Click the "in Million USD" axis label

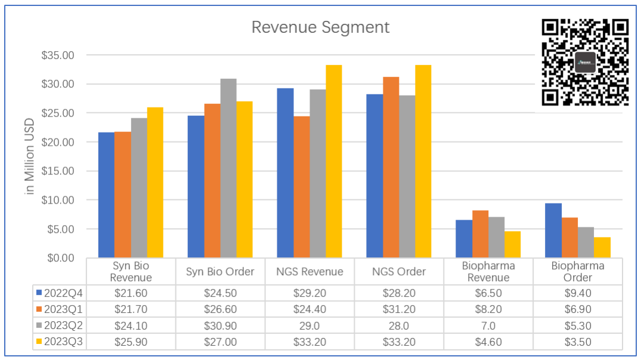pos(29,156)
